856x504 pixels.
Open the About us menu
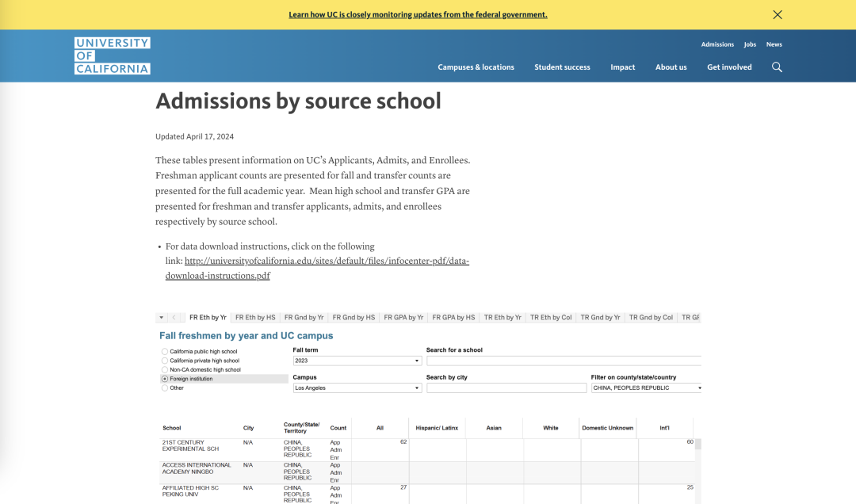[x=671, y=67]
